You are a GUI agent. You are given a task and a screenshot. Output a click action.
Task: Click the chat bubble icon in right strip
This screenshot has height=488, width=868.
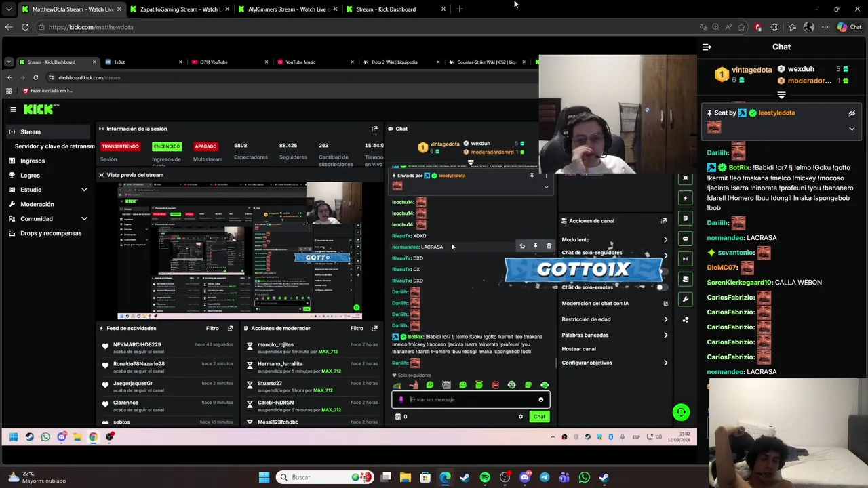pos(686,239)
